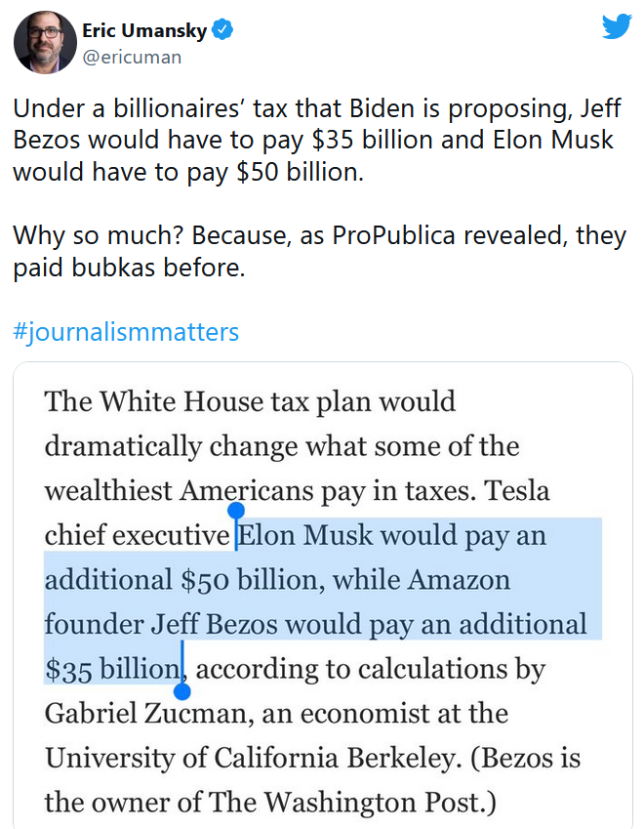
Task: Click the top text-selection handle before Elon Musk
Action: (x=235, y=511)
